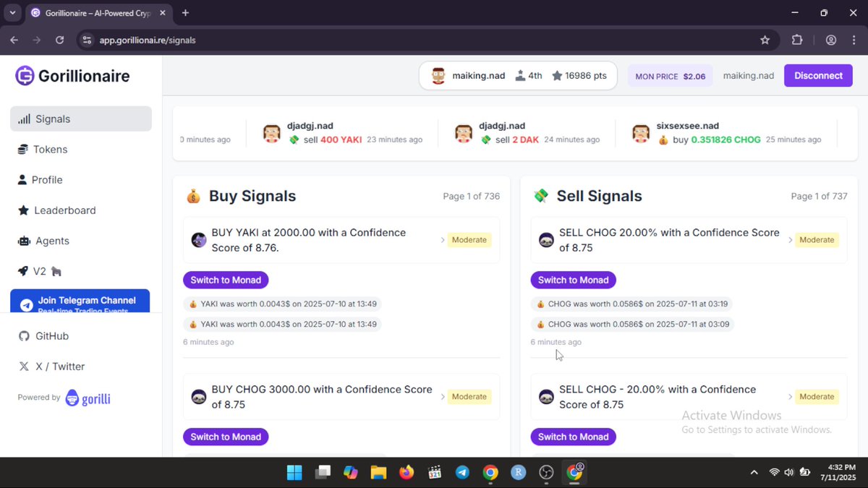The width and height of the screenshot is (868, 488).
Task: Expand chevron on SELL CHOG 20.00% signal
Action: point(791,240)
